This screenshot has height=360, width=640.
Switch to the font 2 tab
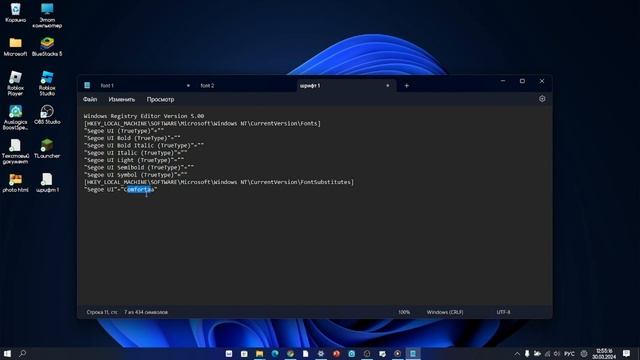(207, 86)
